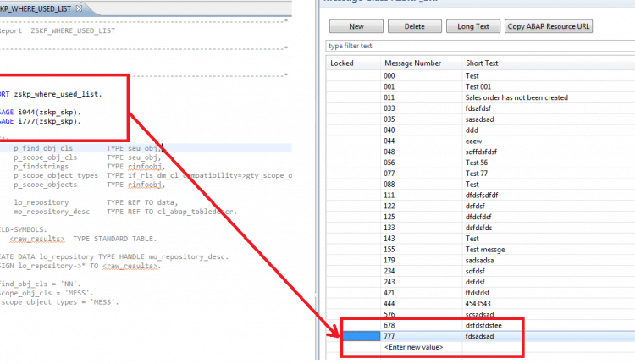This screenshot has width=635, height=364.
Task: Select 'Sales order has not been created' text
Action: coord(516,97)
